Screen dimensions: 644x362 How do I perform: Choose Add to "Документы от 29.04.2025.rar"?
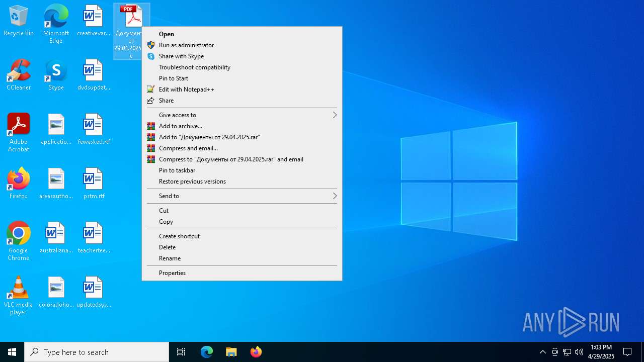pyautogui.click(x=242, y=137)
